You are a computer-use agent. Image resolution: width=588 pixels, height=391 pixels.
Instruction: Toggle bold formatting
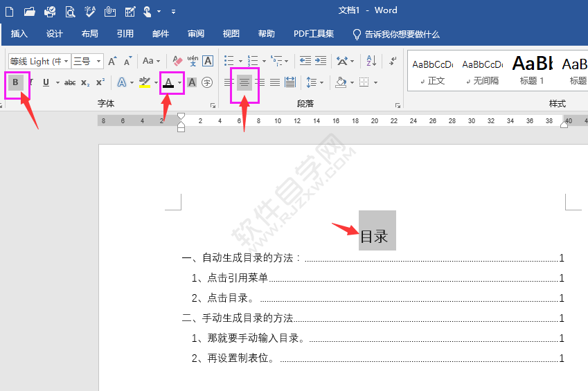(x=16, y=82)
